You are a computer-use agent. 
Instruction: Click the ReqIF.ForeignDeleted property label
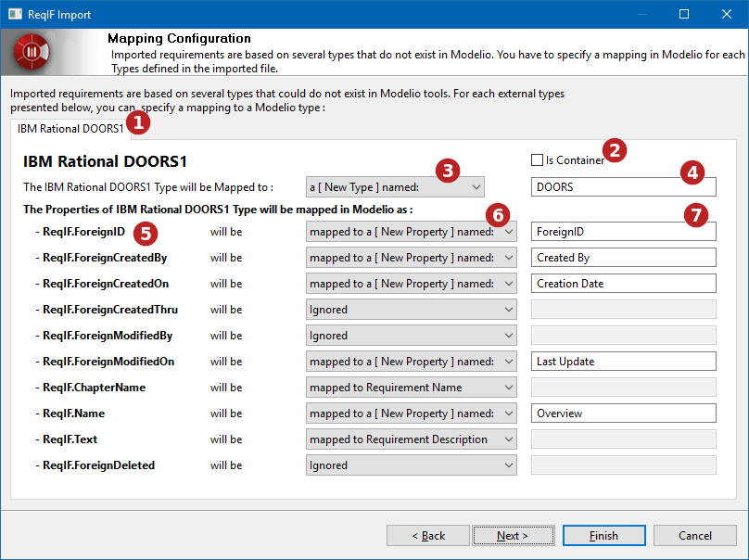pos(98,465)
